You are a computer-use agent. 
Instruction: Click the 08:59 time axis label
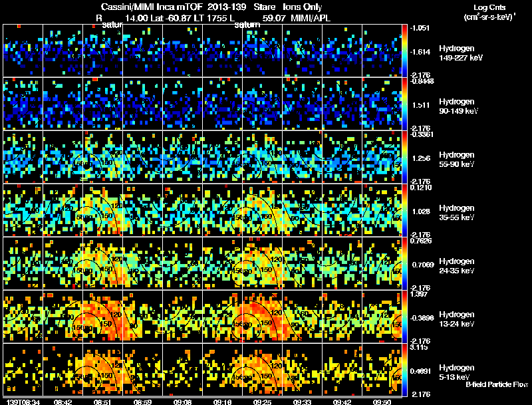click(x=142, y=402)
